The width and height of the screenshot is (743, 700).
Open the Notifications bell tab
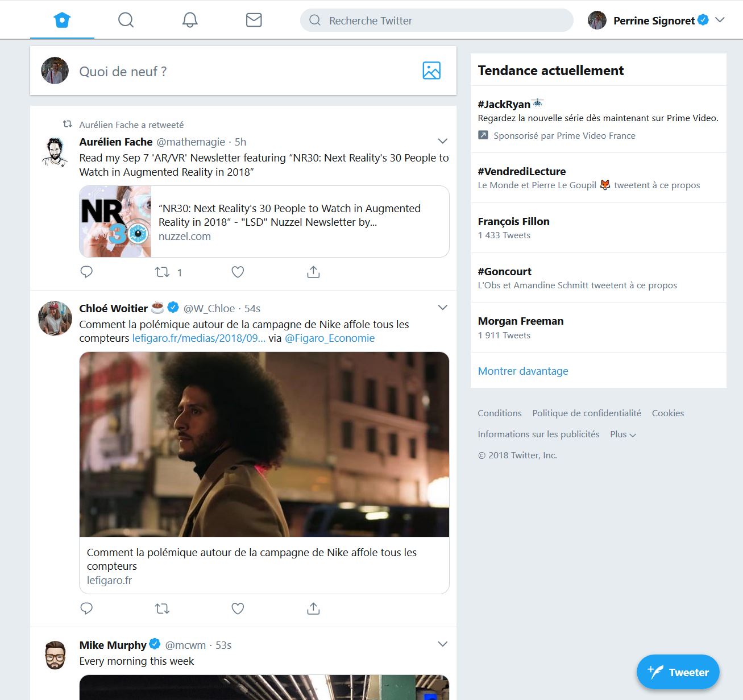190,20
